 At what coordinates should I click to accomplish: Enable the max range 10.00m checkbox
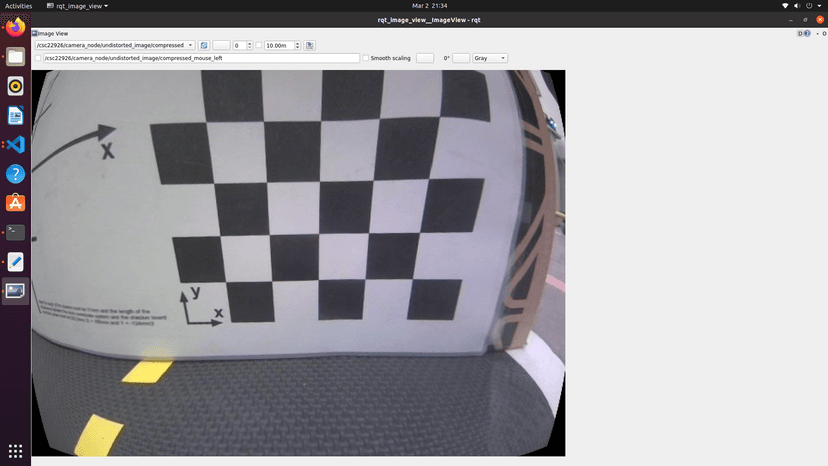click(259, 45)
